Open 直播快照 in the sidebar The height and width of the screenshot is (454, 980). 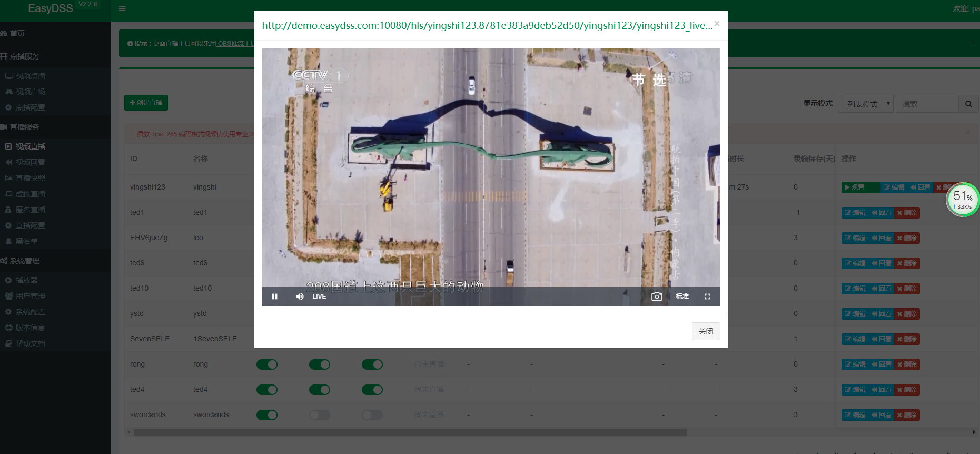(x=30, y=178)
